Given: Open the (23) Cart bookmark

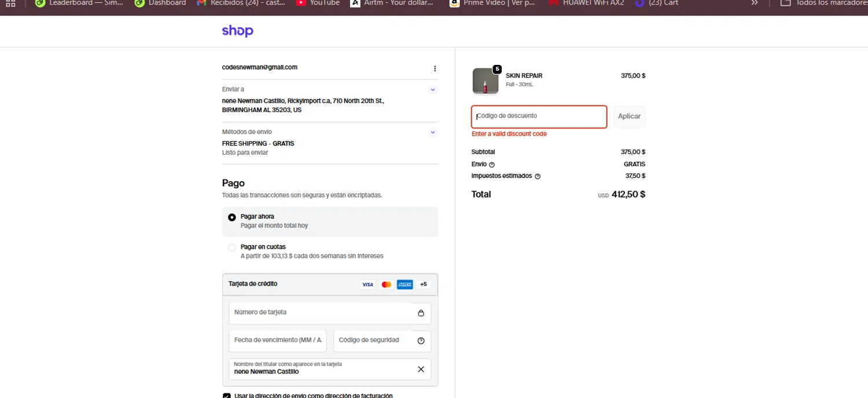Looking at the screenshot, I should pyautogui.click(x=657, y=3).
